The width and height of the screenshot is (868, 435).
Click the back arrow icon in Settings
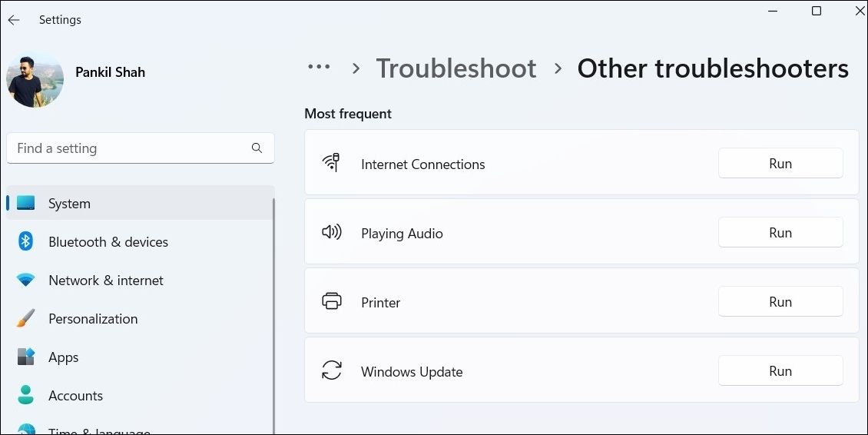(14, 20)
